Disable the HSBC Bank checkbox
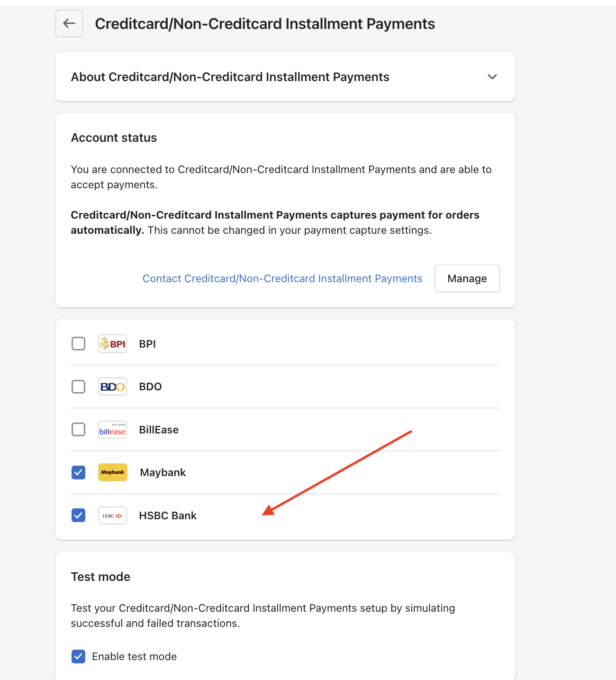The image size is (616, 680). pyautogui.click(x=78, y=515)
